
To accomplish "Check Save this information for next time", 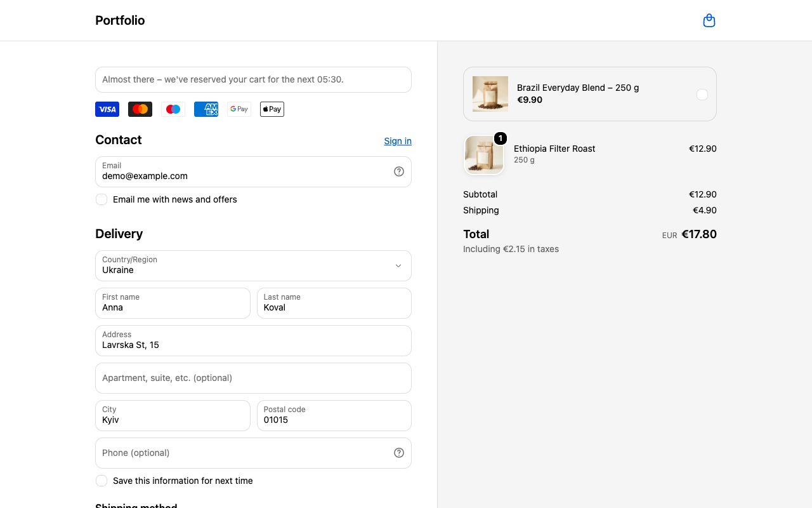I will pos(101,481).
